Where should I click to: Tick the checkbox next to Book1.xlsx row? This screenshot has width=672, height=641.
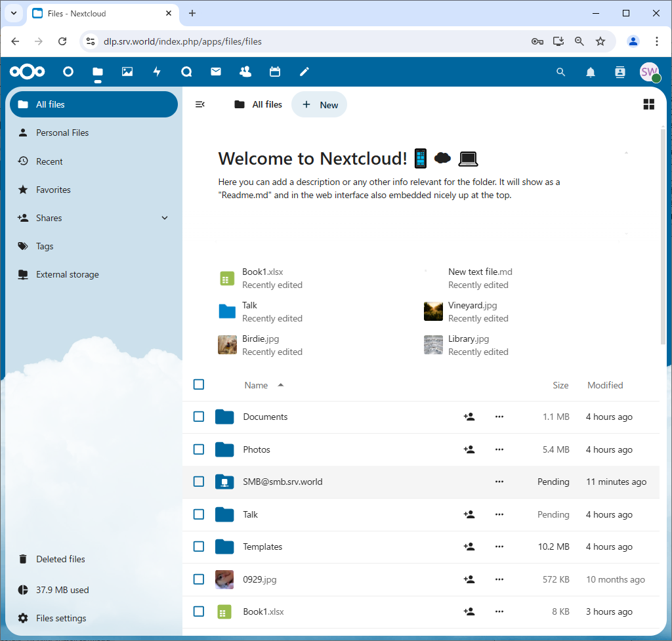[x=199, y=611]
